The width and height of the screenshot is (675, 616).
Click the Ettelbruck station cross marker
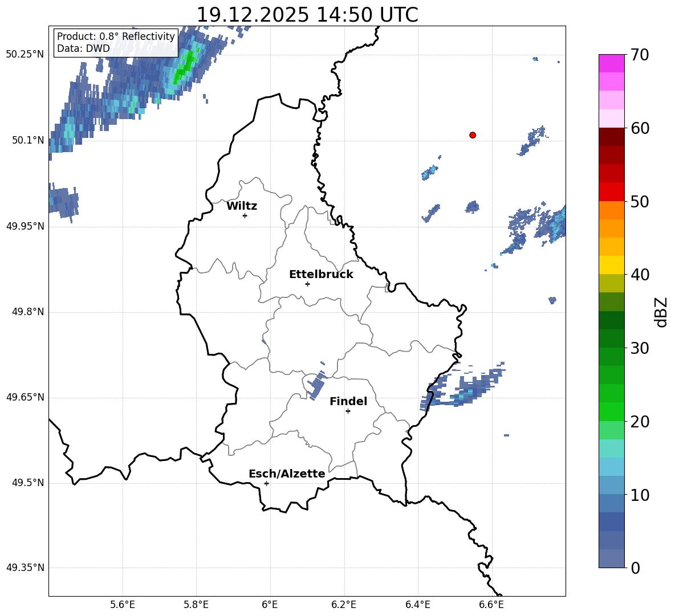tap(307, 284)
